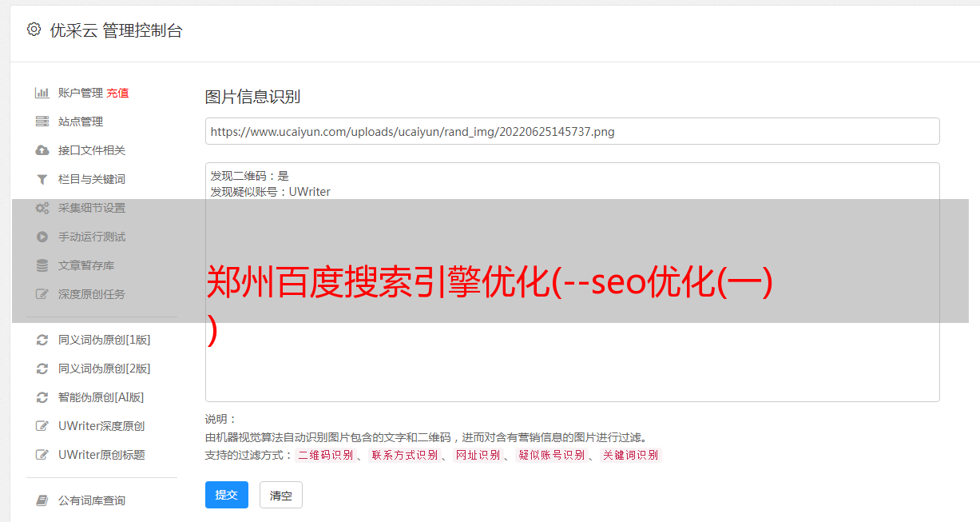The width and height of the screenshot is (980, 522).
Task: Go to UWriter原创标题 page
Action: pos(101,455)
